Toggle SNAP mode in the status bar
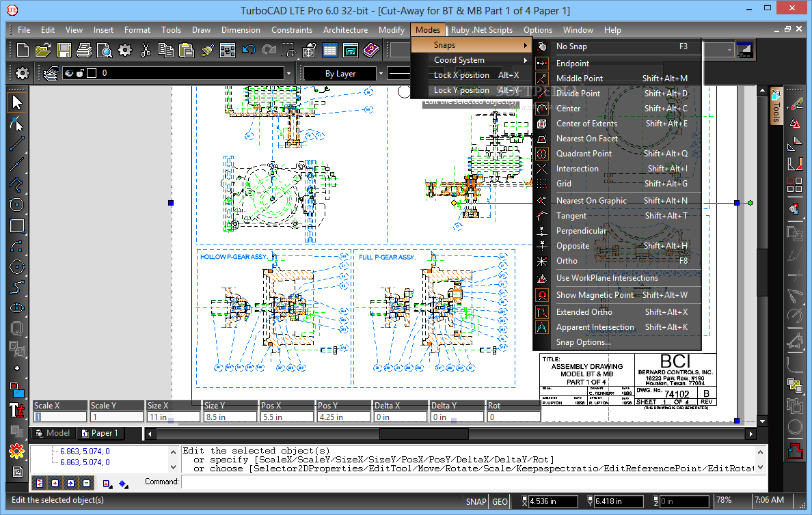The height and width of the screenshot is (515, 812). (476, 501)
